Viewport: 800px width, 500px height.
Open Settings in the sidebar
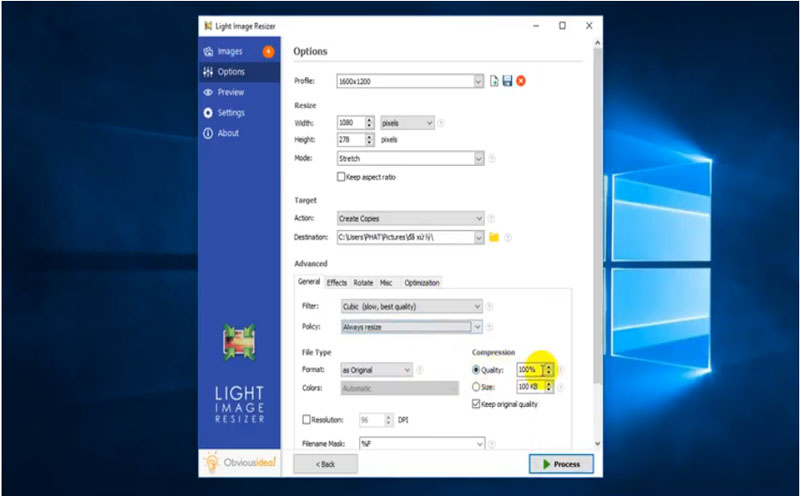click(239, 113)
